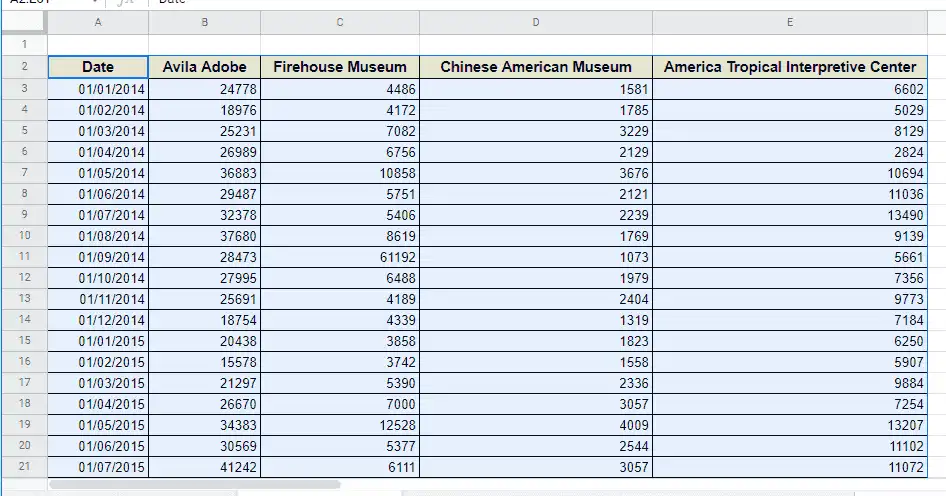Viewport: 946px width, 496px height.
Task: Select Firehouse Museum value 7000
Action: 340,404
